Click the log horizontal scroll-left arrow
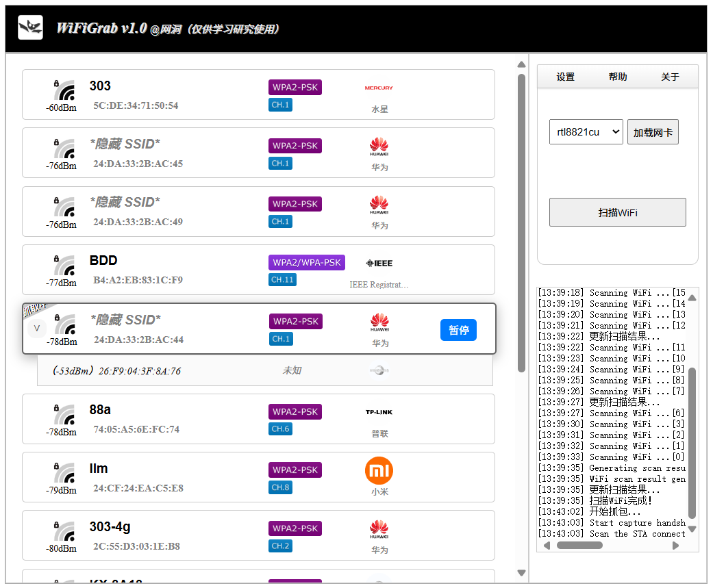This screenshot has height=588, width=713. (547, 546)
